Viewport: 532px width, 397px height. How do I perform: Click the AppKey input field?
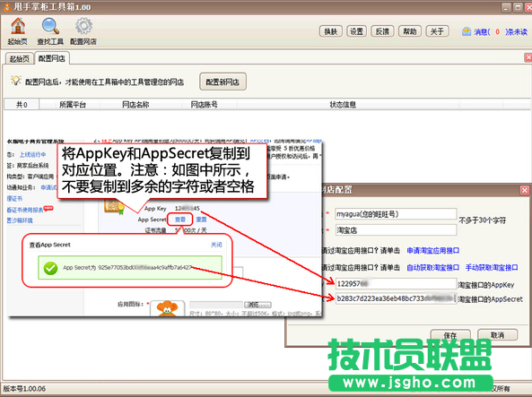(396, 284)
